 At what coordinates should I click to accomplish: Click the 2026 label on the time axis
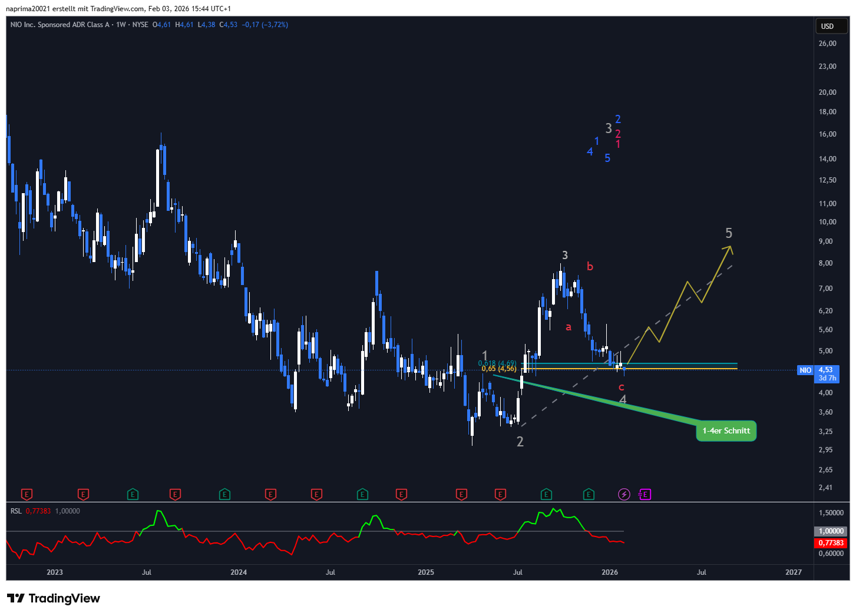click(x=610, y=572)
